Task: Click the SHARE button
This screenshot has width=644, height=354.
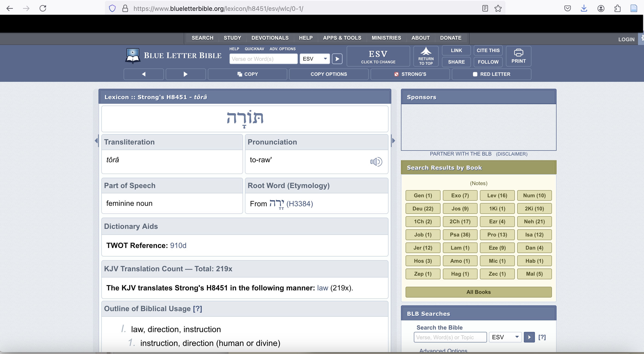Action: pyautogui.click(x=456, y=62)
